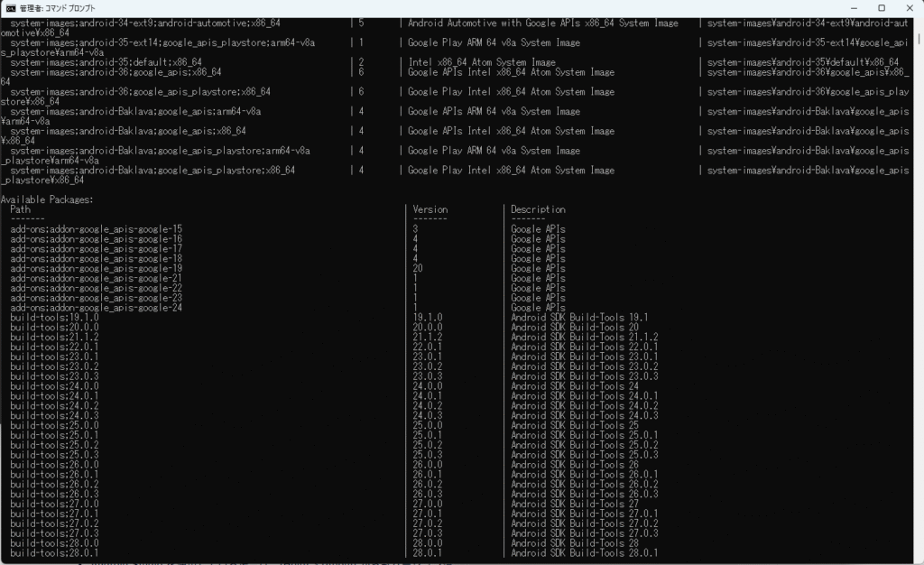
Task: Click version '28.0.0' in the Version column
Action: (x=427, y=543)
